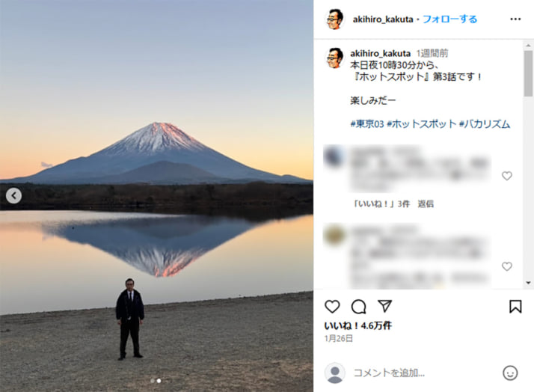Go to the previous photo with left arrow
Viewport: 534px width, 392px height.
point(13,196)
